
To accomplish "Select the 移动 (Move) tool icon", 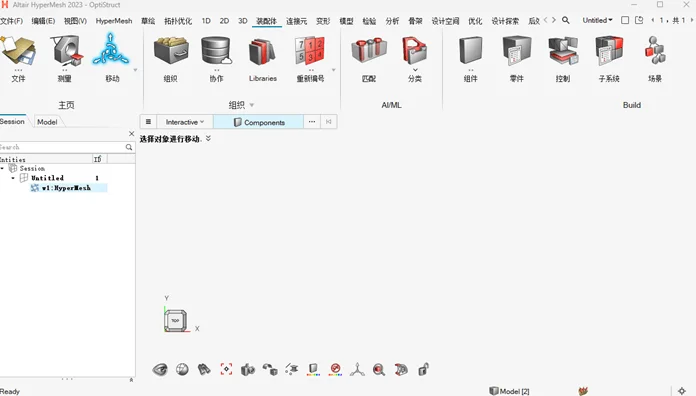I will [x=111, y=50].
